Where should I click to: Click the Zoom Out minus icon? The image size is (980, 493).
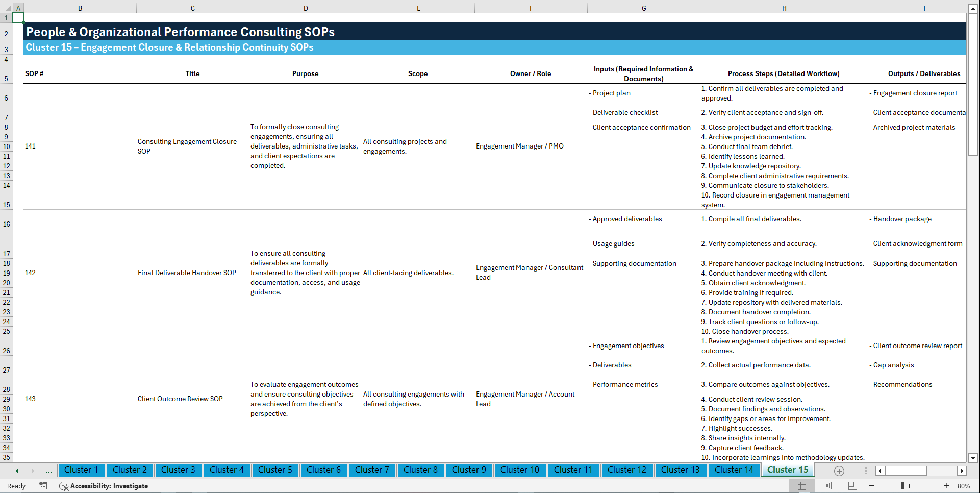click(x=872, y=486)
